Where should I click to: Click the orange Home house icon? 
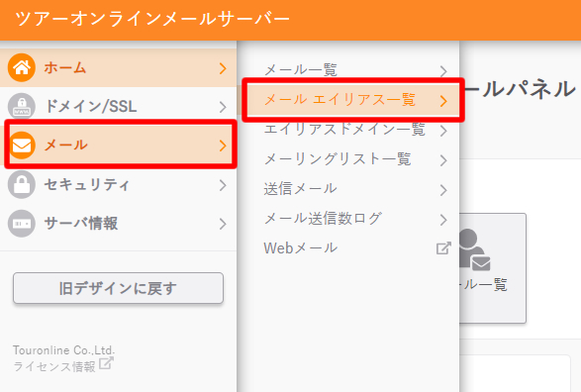pos(22,67)
